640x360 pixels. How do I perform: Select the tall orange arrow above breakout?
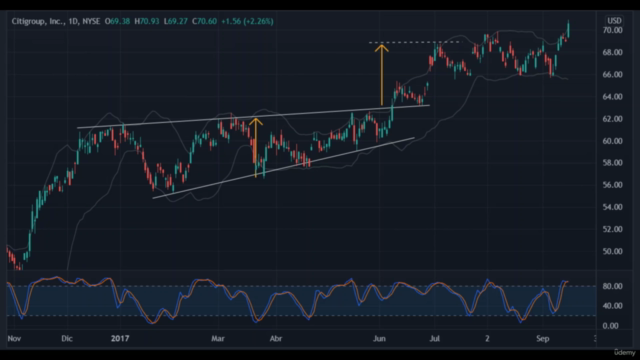pyautogui.click(x=382, y=75)
